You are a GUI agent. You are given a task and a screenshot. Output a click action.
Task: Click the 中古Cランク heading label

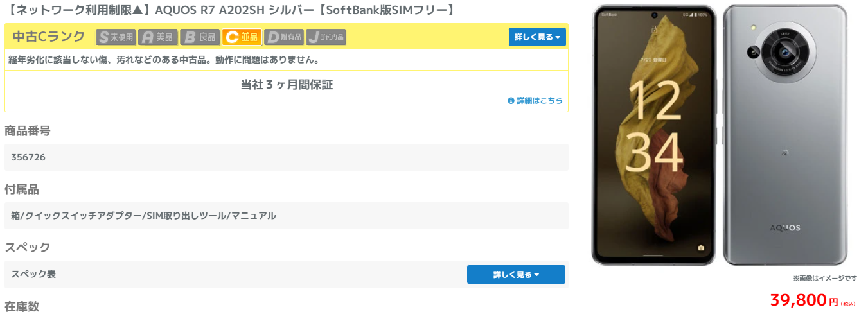(49, 37)
